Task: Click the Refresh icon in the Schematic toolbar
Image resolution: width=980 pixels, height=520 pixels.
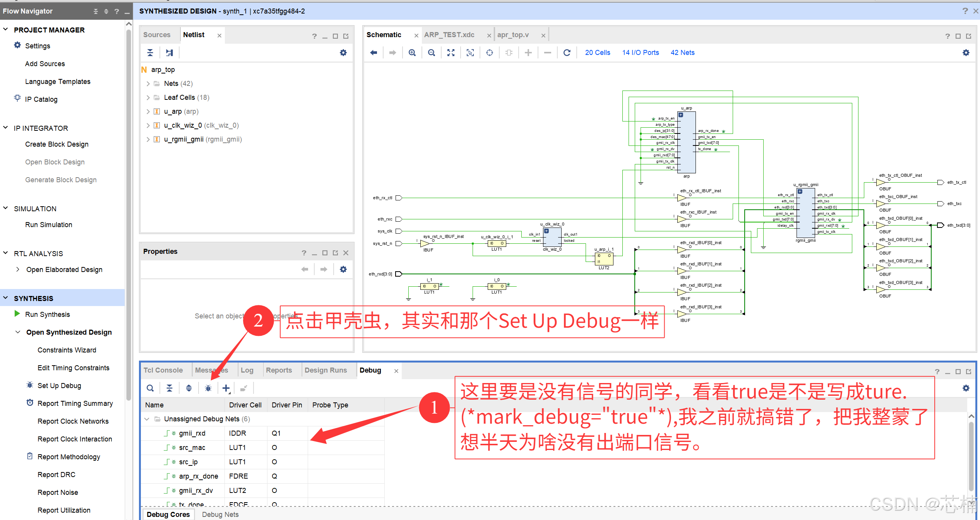Action: (x=567, y=52)
